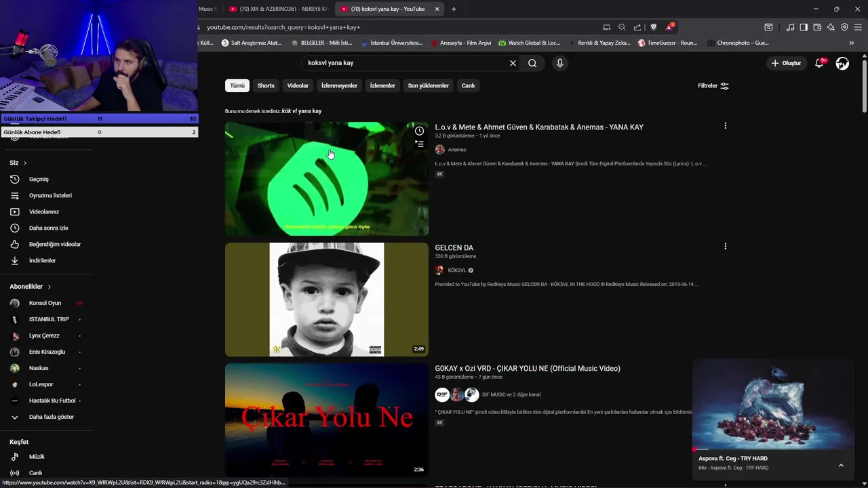Start voice search with microphone icon

(x=559, y=63)
